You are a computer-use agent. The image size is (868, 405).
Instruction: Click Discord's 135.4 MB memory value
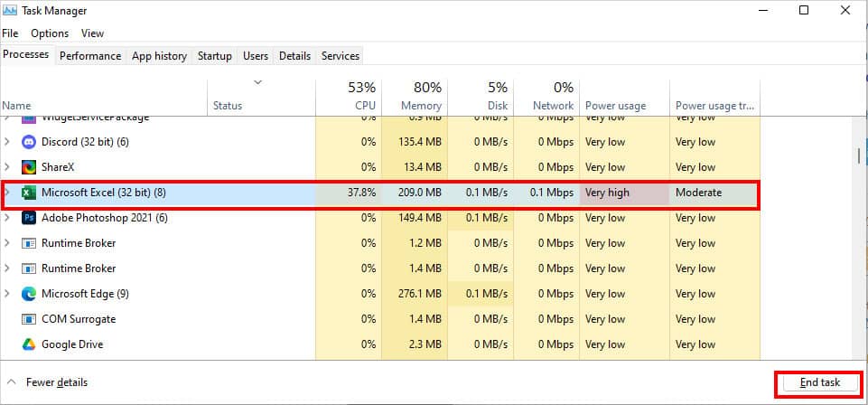coord(420,142)
